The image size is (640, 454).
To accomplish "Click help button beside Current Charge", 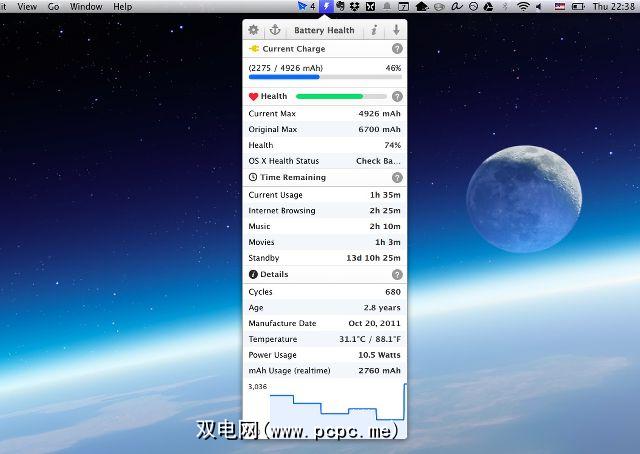I will (x=397, y=48).
